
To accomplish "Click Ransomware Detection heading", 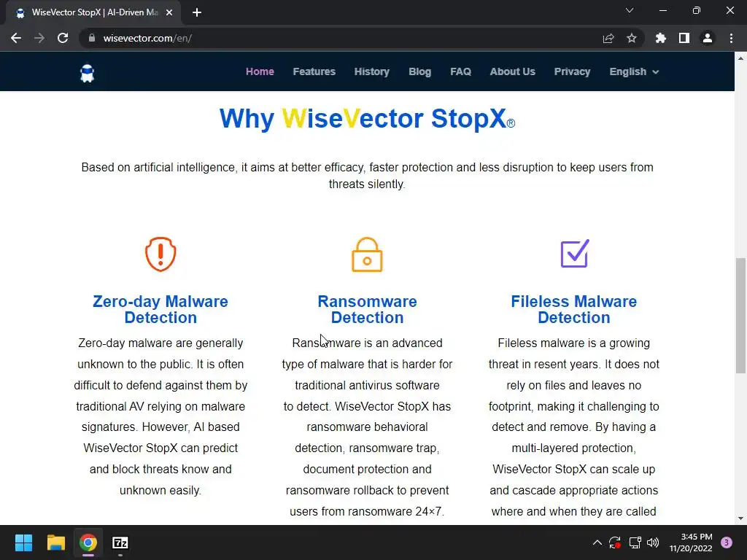I will (x=368, y=309).
